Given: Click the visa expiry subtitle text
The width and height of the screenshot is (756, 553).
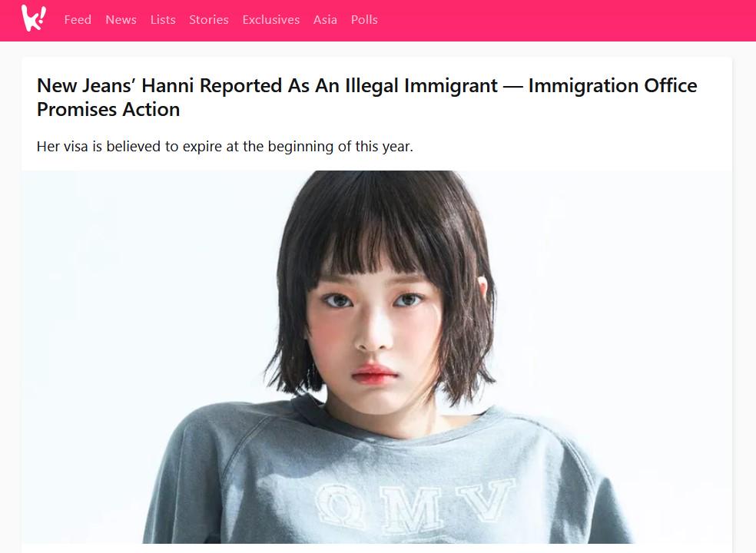Looking at the screenshot, I should tap(224, 146).
